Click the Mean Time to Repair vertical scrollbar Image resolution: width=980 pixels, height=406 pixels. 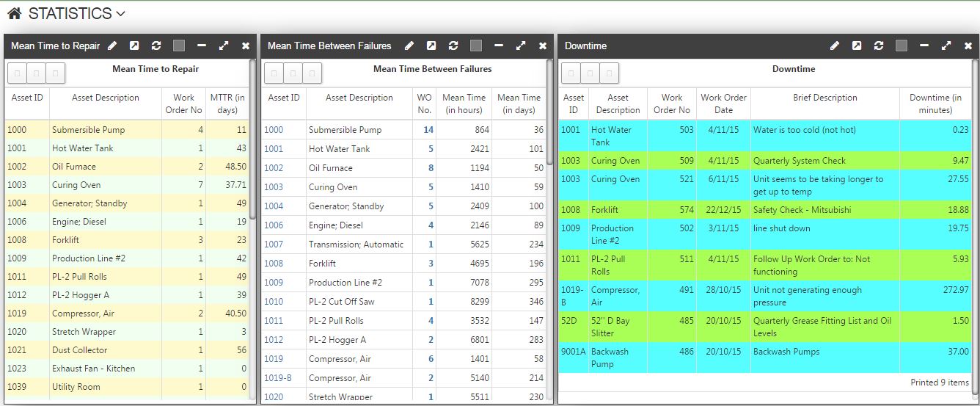(253, 139)
